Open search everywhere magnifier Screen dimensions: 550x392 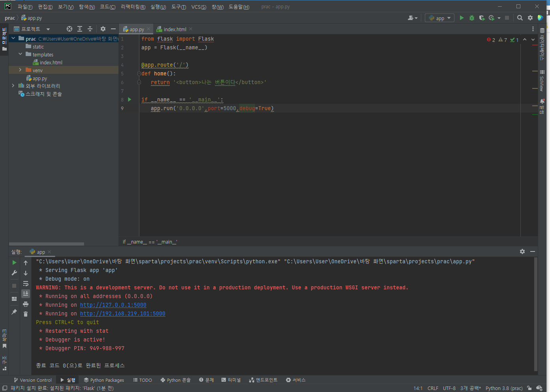click(x=520, y=18)
